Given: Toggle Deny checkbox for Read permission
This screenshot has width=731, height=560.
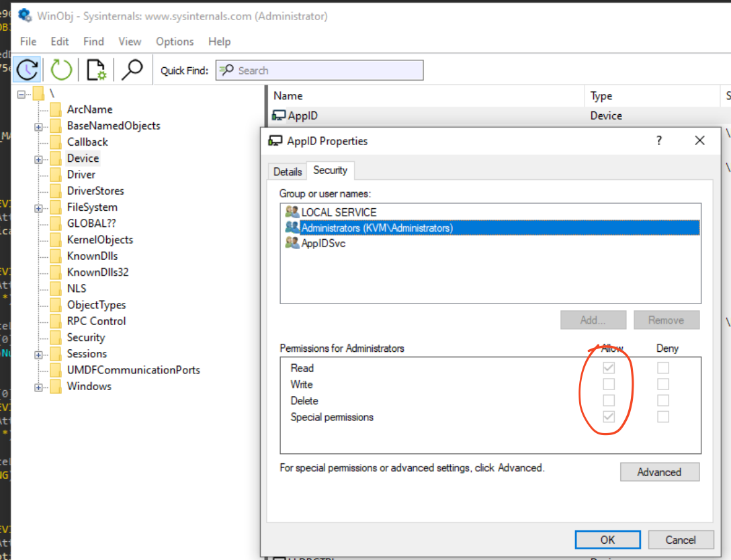Looking at the screenshot, I should [663, 367].
